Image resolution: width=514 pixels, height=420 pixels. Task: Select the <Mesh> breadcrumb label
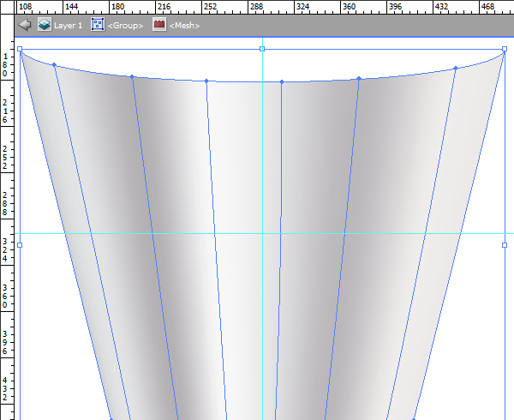[x=184, y=26]
